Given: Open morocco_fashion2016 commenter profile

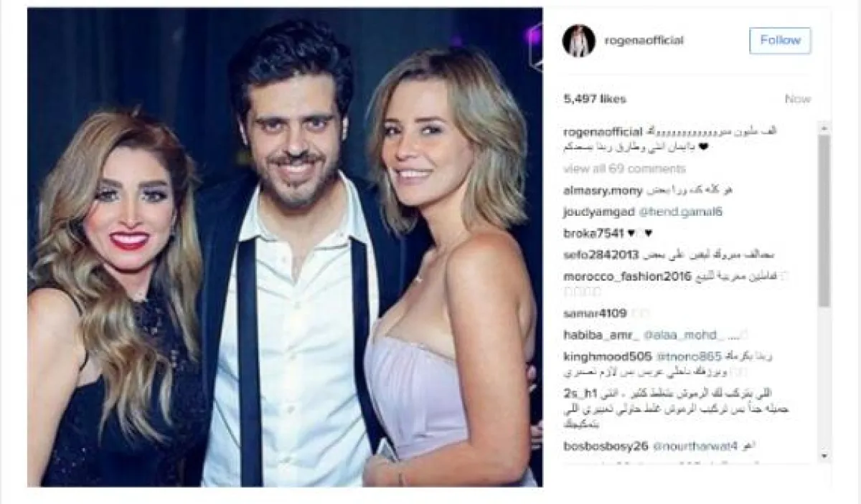Looking at the screenshot, I should pos(616,276).
